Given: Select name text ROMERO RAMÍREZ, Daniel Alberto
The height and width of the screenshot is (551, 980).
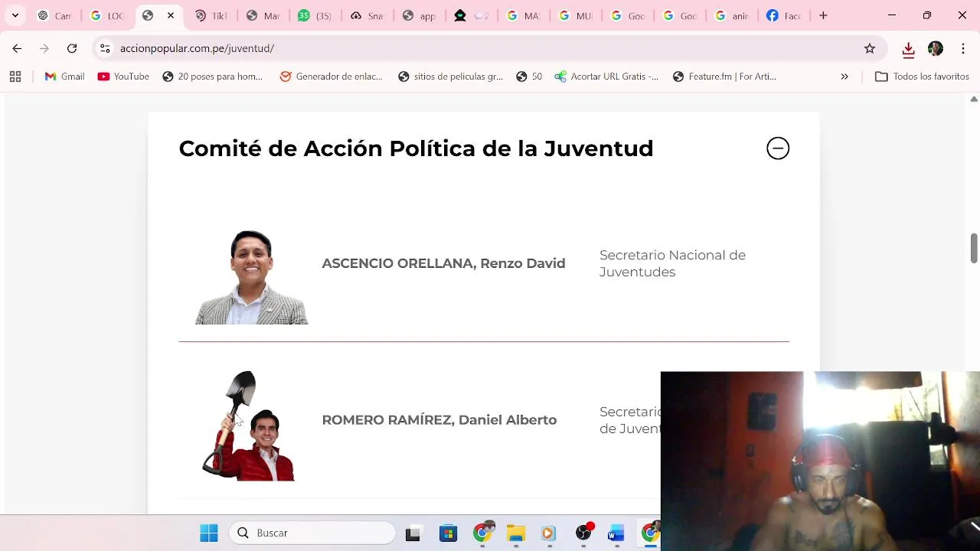Looking at the screenshot, I should coord(439,420).
